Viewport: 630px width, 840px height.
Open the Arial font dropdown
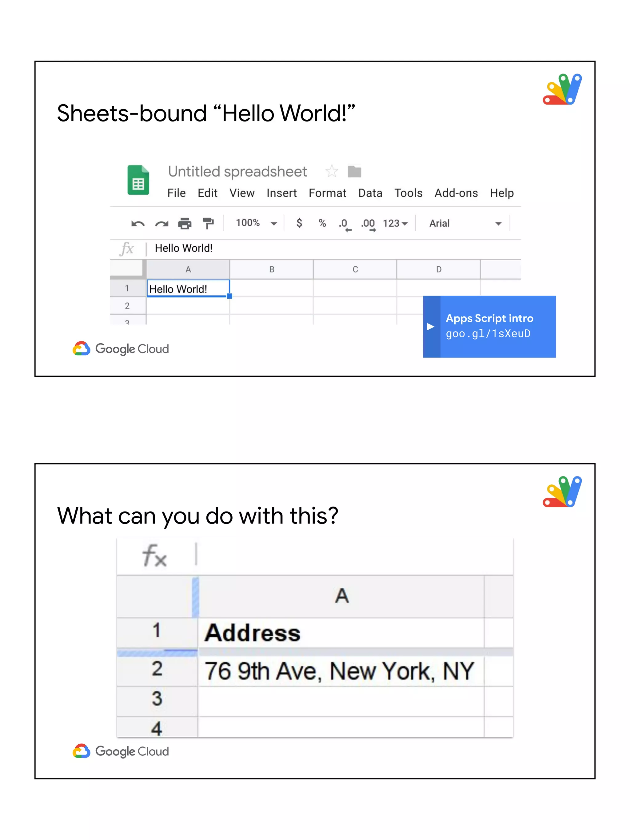coord(465,223)
